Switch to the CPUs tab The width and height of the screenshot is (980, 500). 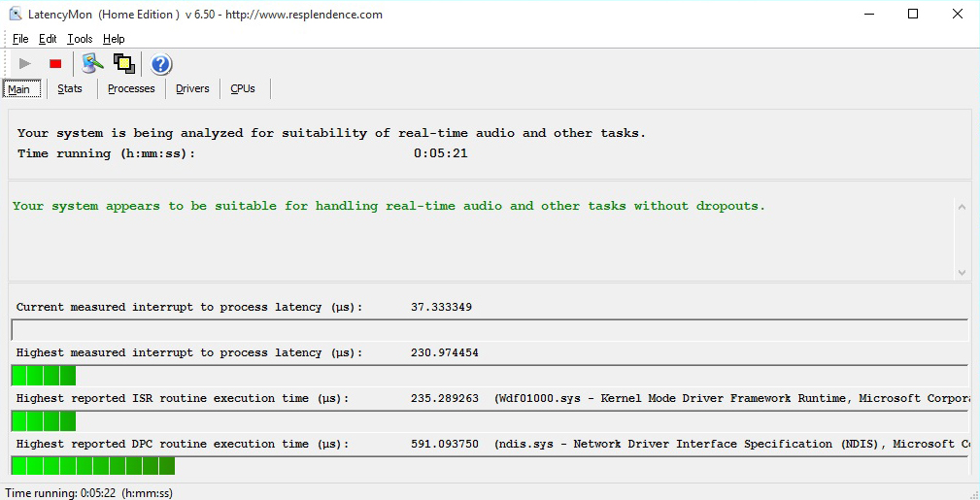(x=243, y=89)
